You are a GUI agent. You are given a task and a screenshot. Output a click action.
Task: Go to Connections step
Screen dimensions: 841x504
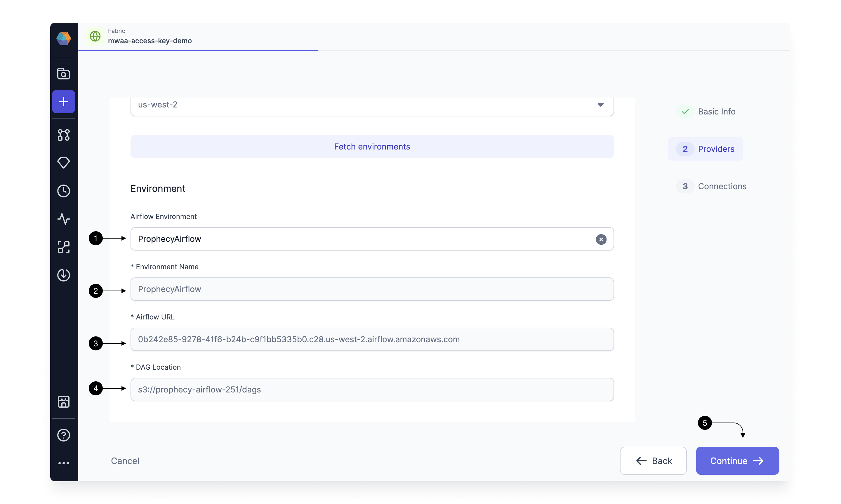coord(711,187)
